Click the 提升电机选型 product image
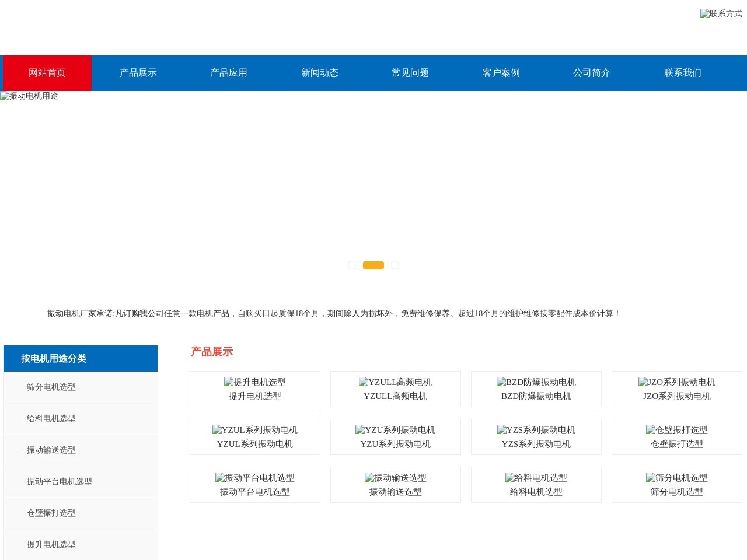 tap(255, 382)
